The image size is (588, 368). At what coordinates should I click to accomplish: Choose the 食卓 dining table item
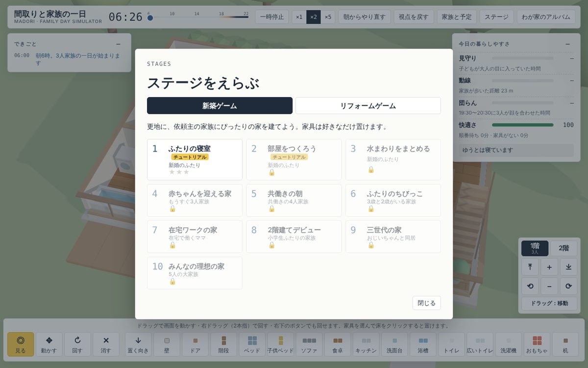coord(338,344)
